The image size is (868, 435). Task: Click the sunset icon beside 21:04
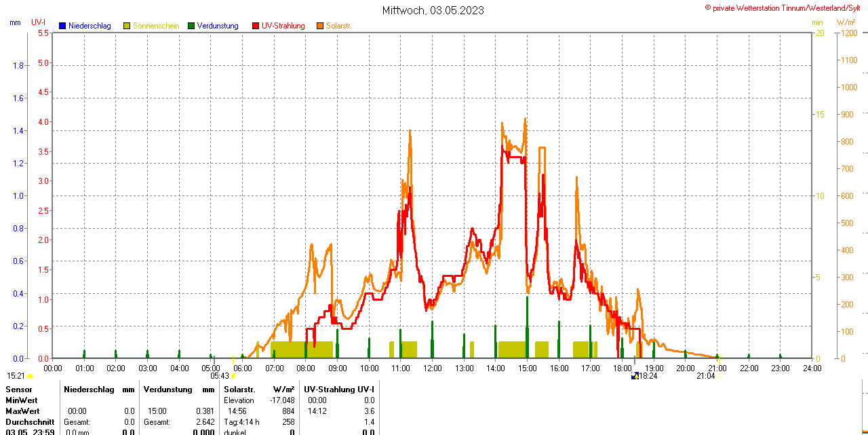719,375
